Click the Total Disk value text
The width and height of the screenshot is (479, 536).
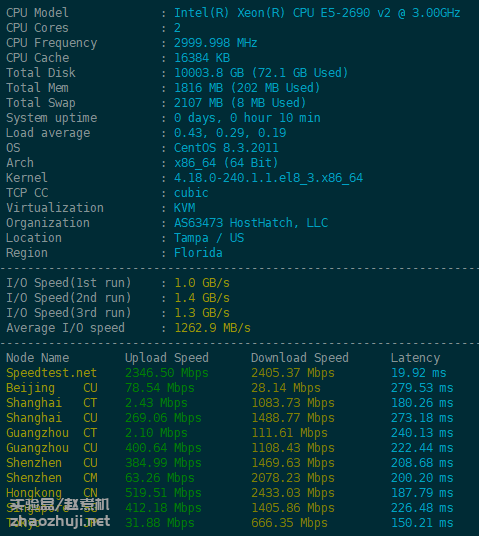click(x=261, y=73)
